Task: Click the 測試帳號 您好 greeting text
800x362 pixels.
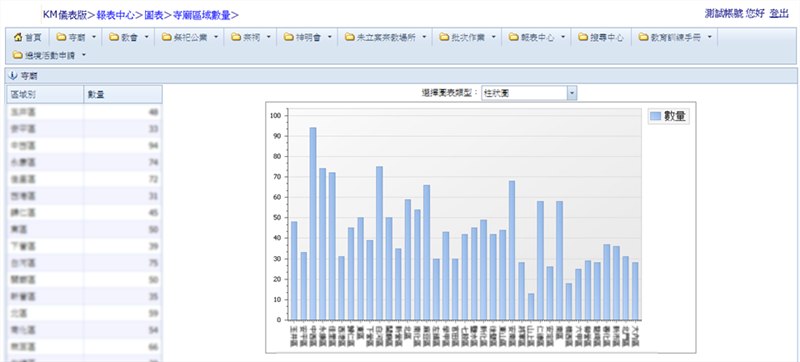Action: 734,14
